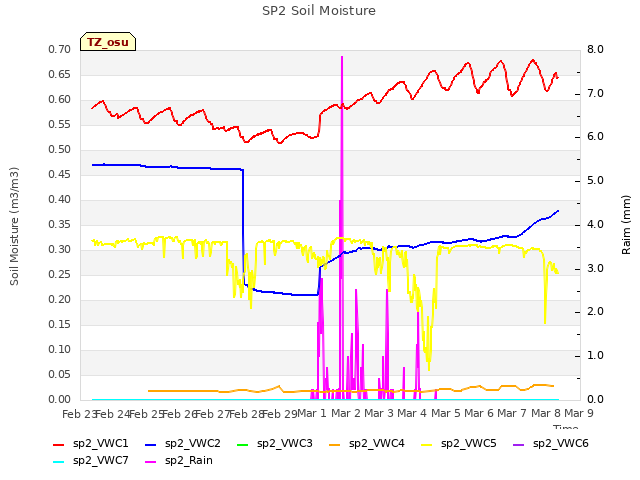Click the Soil Moisture (m3/m3) axis label
The height and width of the screenshot is (480, 640).
pyautogui.click(x=14, y=226)
